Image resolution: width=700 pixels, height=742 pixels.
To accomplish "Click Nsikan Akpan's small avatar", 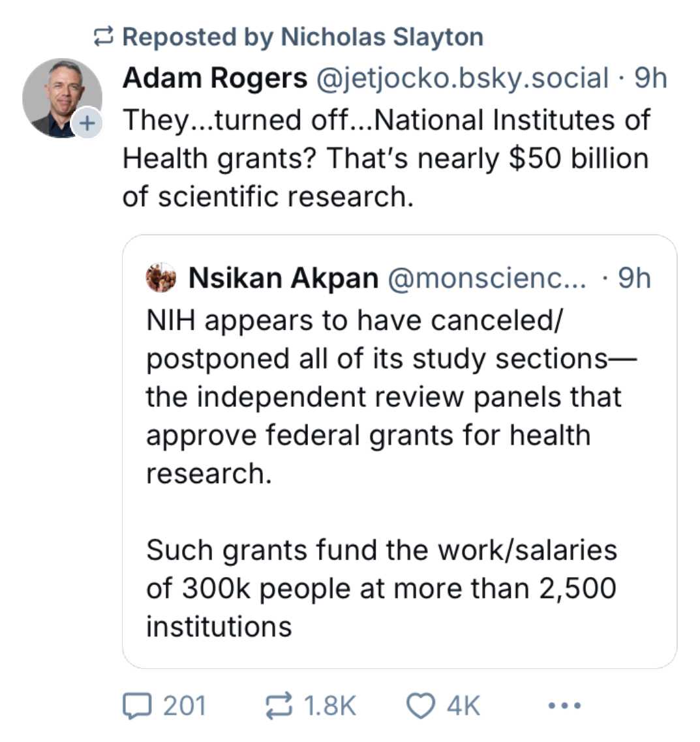I will point(161,278).
